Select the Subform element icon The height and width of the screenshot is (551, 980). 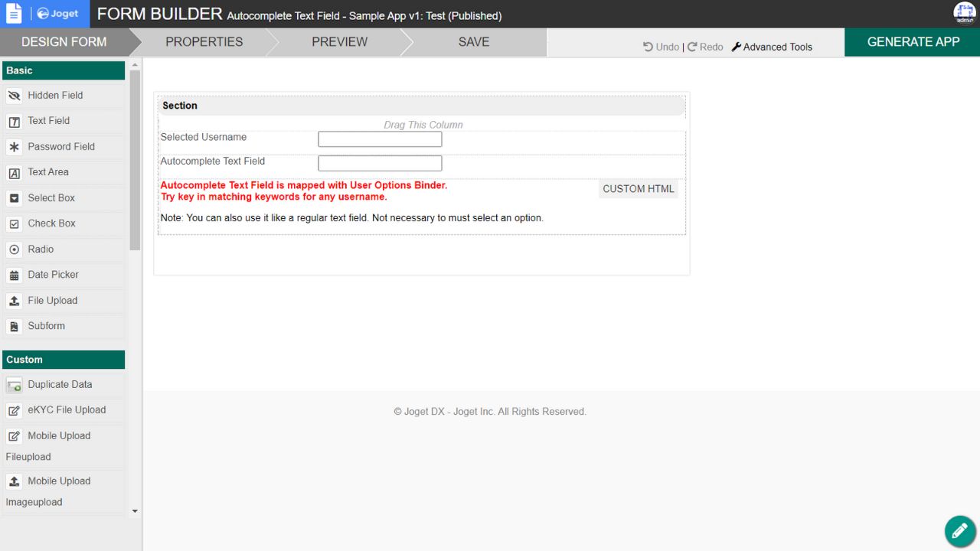14,327
